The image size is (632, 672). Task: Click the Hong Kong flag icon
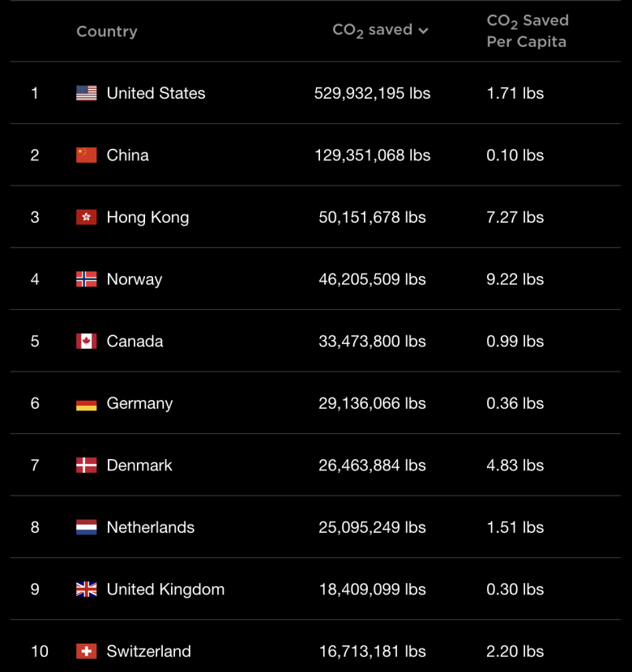[x=86, y=217]
